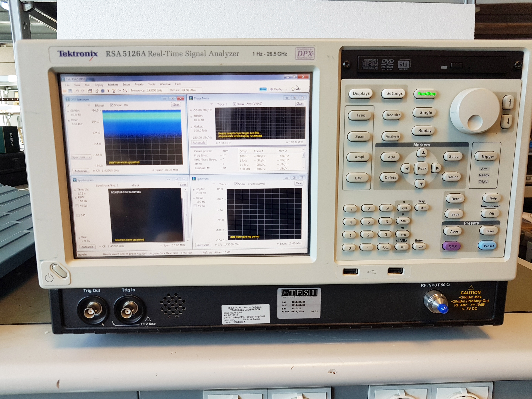
Task: Click the Stop run control in the toolbar
Action: 296,89
